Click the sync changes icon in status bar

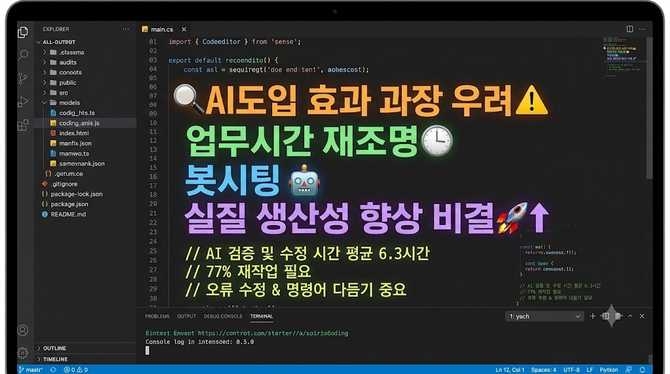[x=53, y=370]
